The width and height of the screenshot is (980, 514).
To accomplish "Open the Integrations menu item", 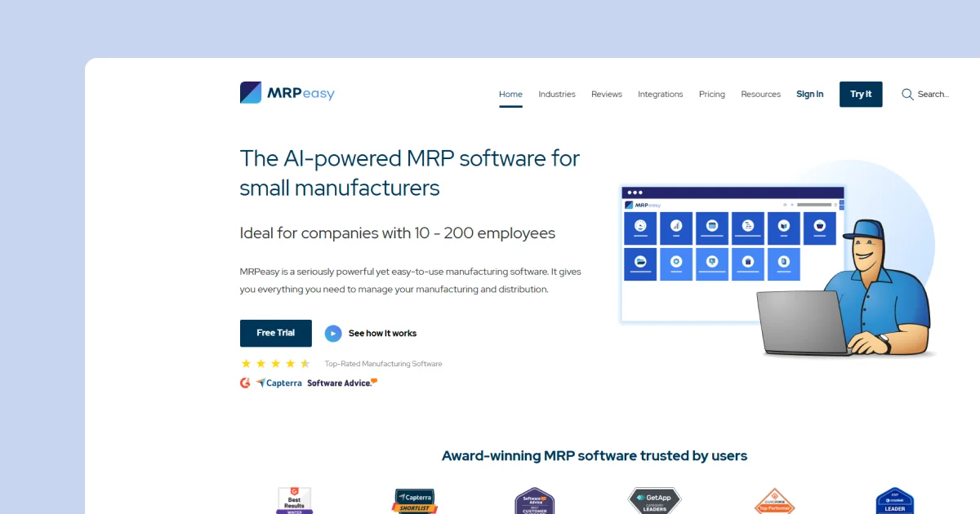I will tap(661, 94).
